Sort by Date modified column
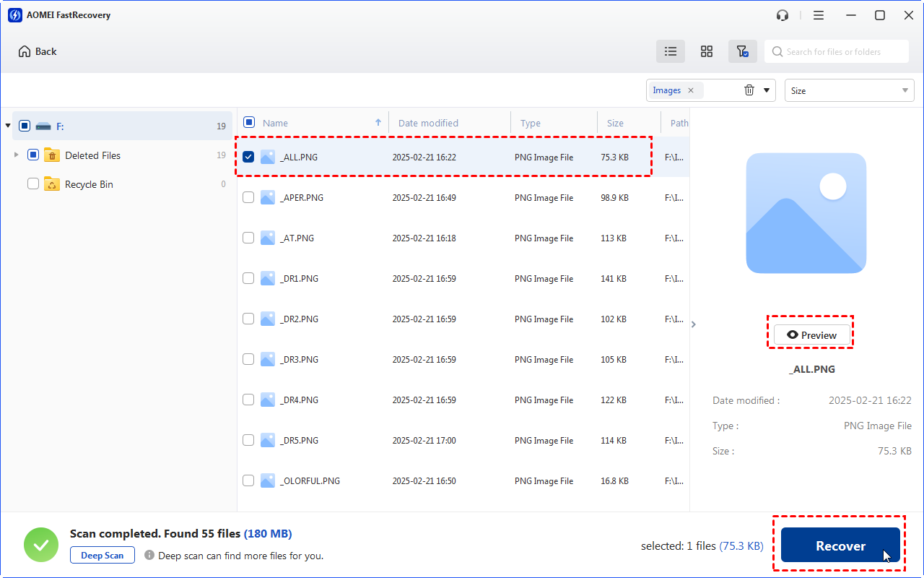 (428, 123)
